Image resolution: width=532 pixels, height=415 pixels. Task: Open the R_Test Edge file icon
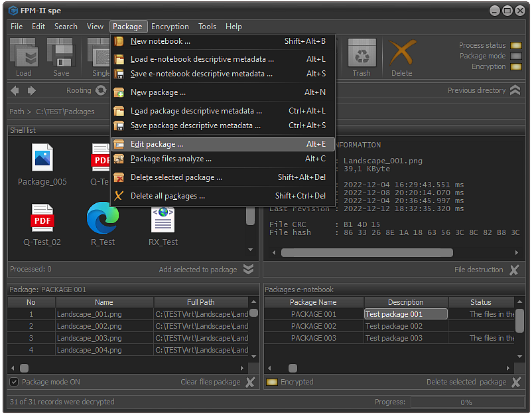click(x=103, y=218)
